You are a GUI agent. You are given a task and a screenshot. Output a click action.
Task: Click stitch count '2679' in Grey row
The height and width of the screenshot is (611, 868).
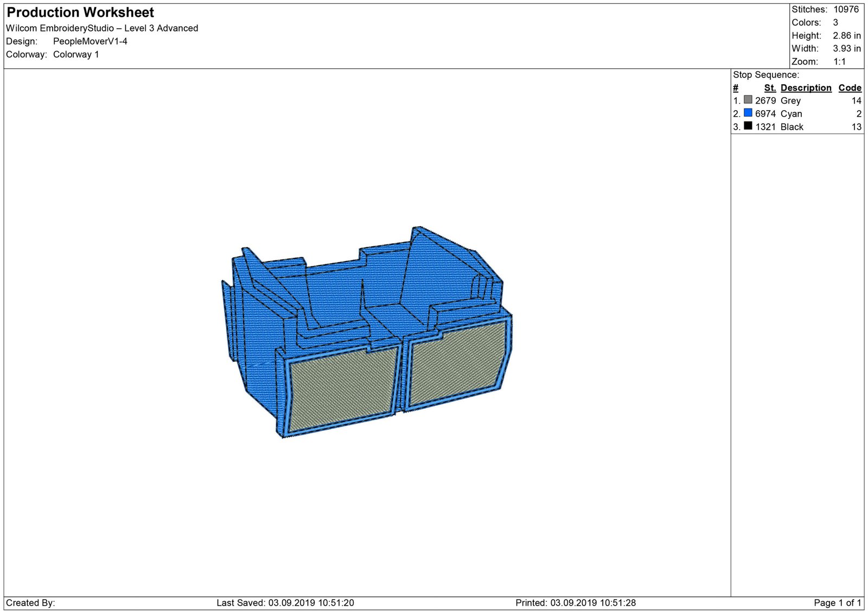[765, 100]
